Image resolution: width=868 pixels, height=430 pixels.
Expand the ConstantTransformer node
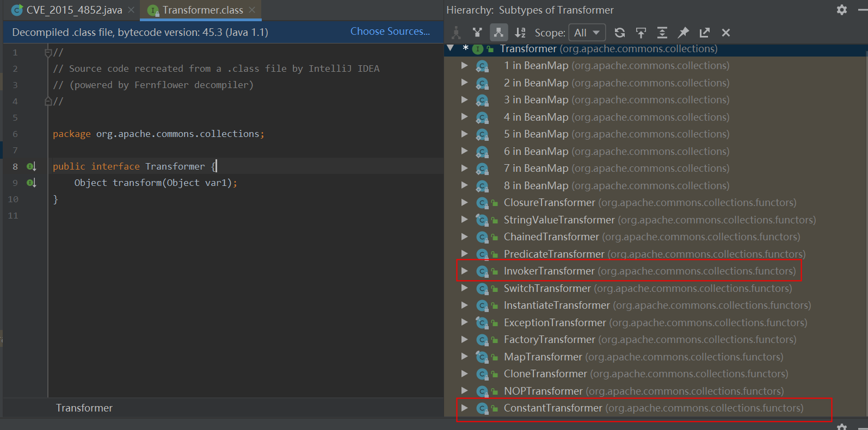pos(464,408)
